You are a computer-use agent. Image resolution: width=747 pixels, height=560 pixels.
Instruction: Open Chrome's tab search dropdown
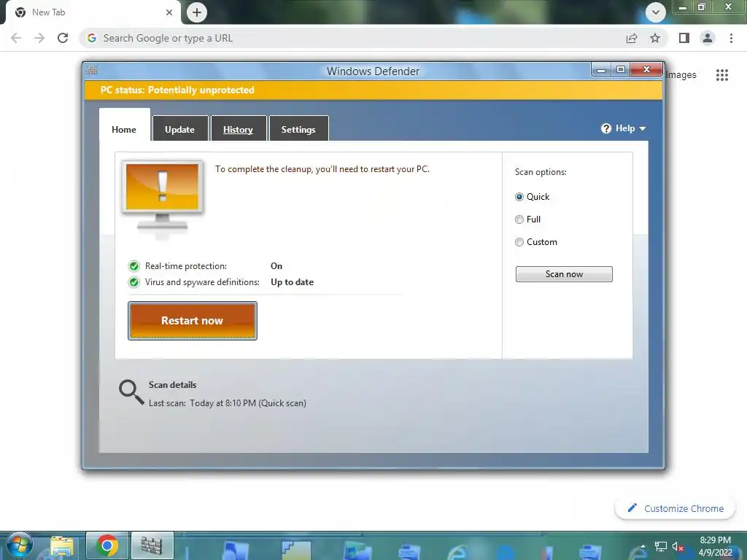[656, 12]
